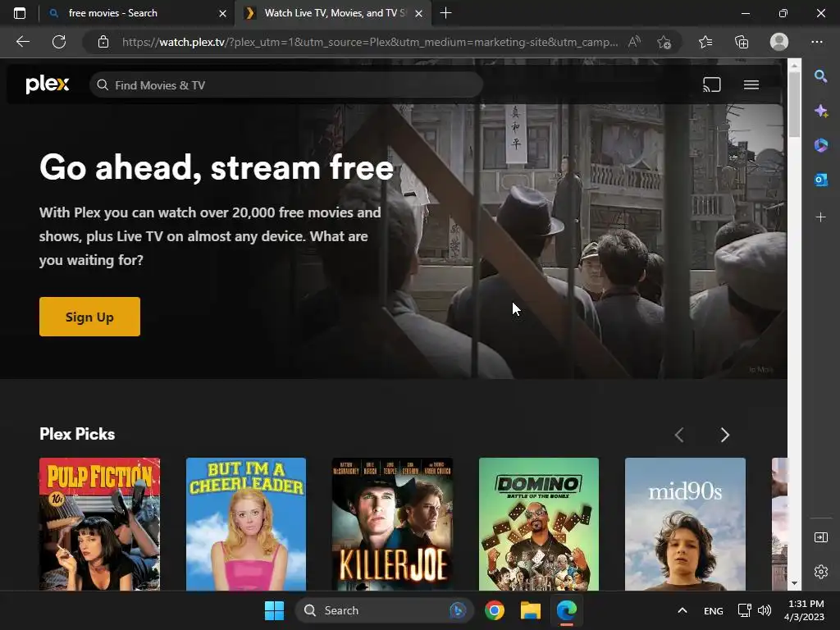The image size is (840, 630).
Task: Open the Edge profile avatar
Action: pyautogui.click(x=779, y=42)
